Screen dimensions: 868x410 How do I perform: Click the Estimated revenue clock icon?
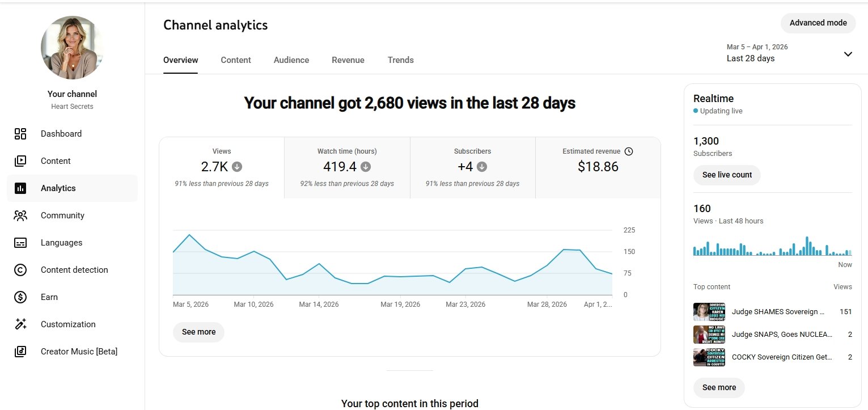pos(628,151)
